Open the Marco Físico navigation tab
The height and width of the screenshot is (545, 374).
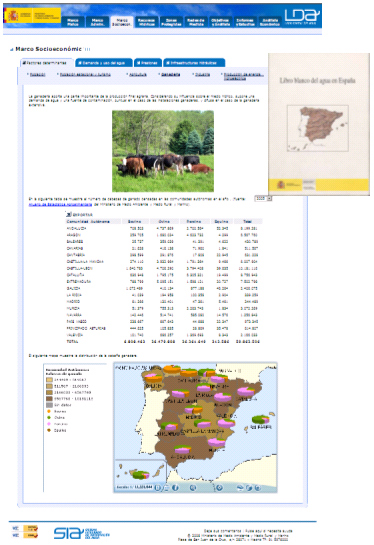tap(73, 22)
